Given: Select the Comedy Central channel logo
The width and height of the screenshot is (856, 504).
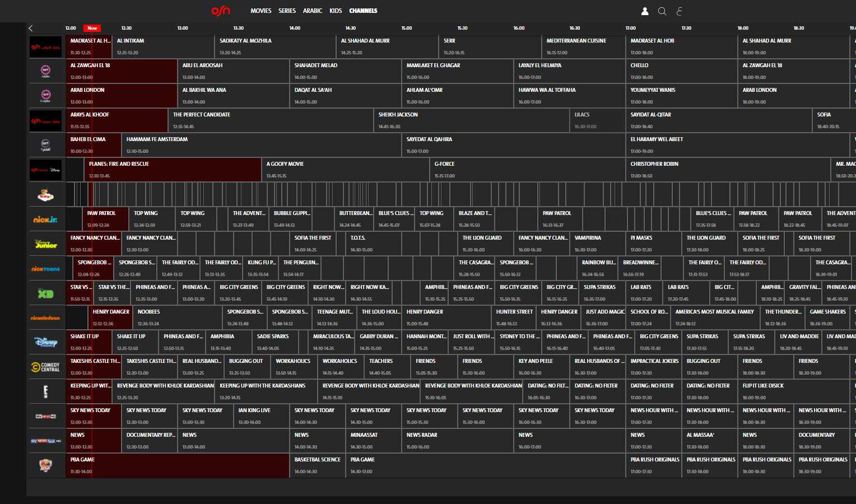Looking at the screenshot, I should click(x=46, y=367).
